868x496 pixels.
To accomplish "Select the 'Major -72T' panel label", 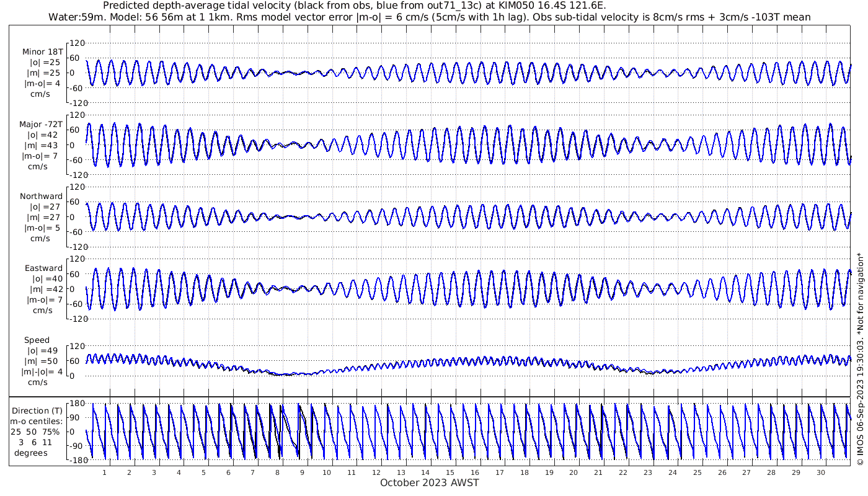I will [41, 125].
